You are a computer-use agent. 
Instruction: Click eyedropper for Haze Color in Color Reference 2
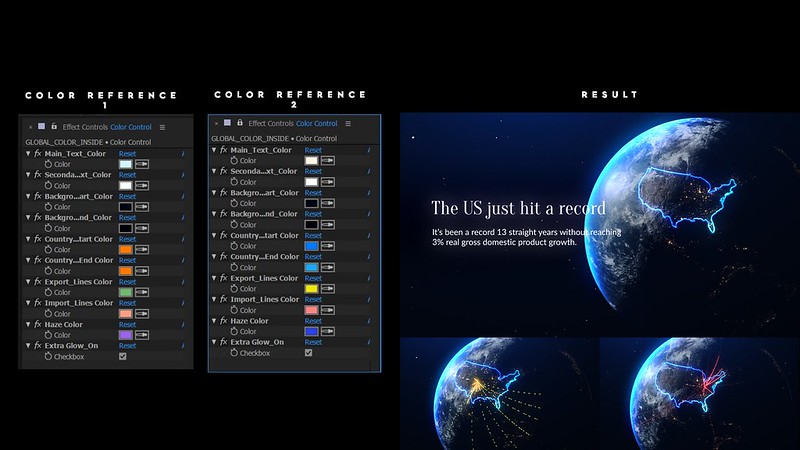click(328, 332)
